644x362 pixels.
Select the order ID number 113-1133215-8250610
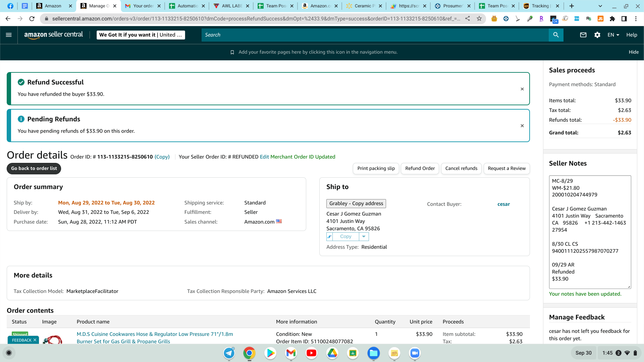point(125,157)
